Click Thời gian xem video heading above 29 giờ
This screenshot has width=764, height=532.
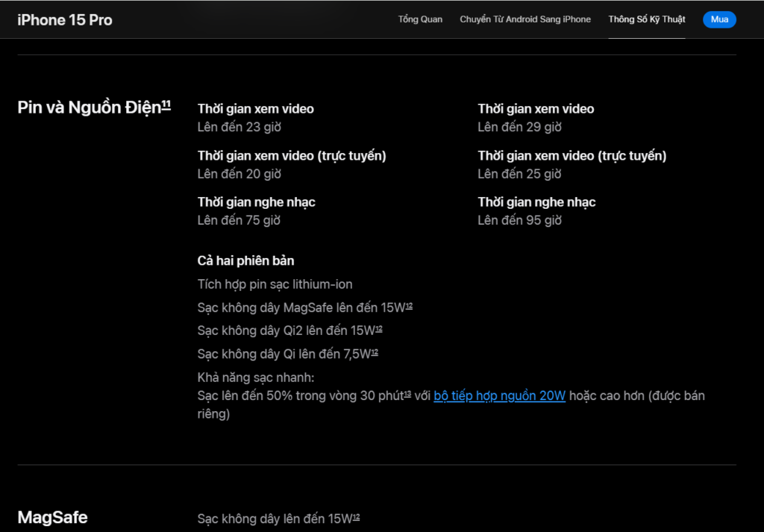(x=536, y=109)
